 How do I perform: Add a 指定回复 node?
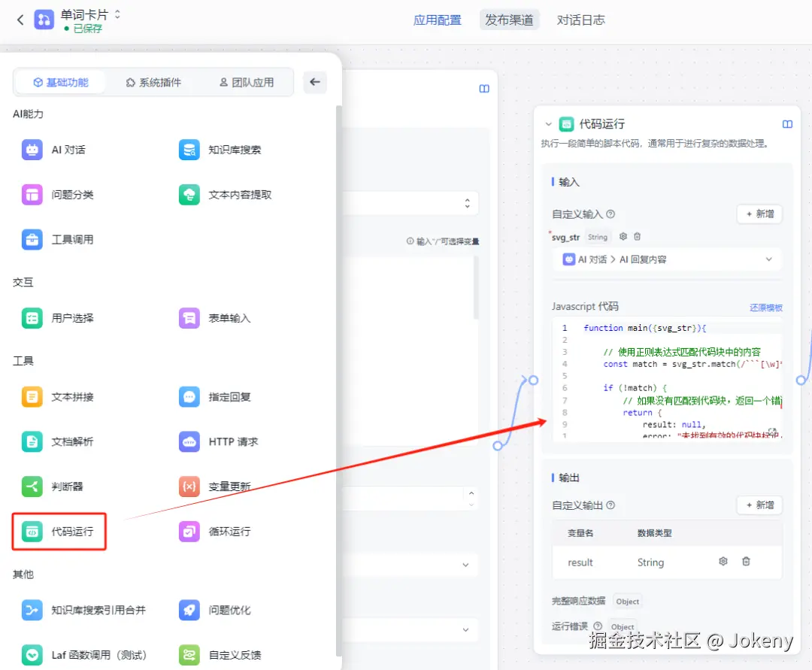pyautogui.click(x=215, y=397)
